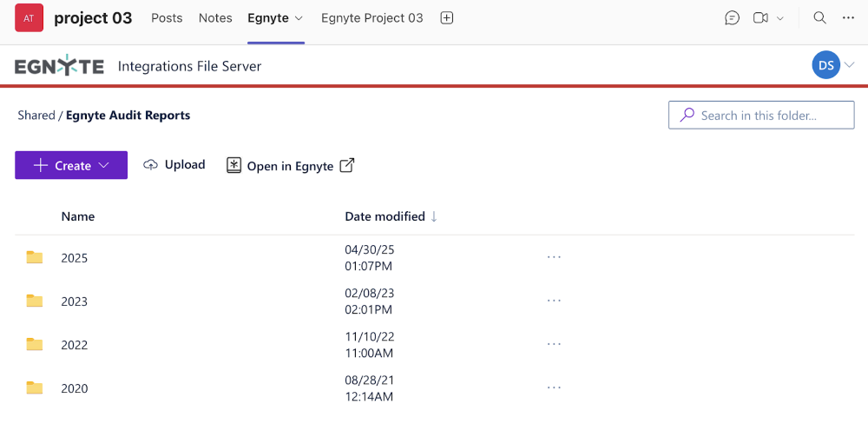This screenshot has width=868, height=444.
Task: Switch to Egnyte Project 03 tab
Action: click(x=372, y=17)
